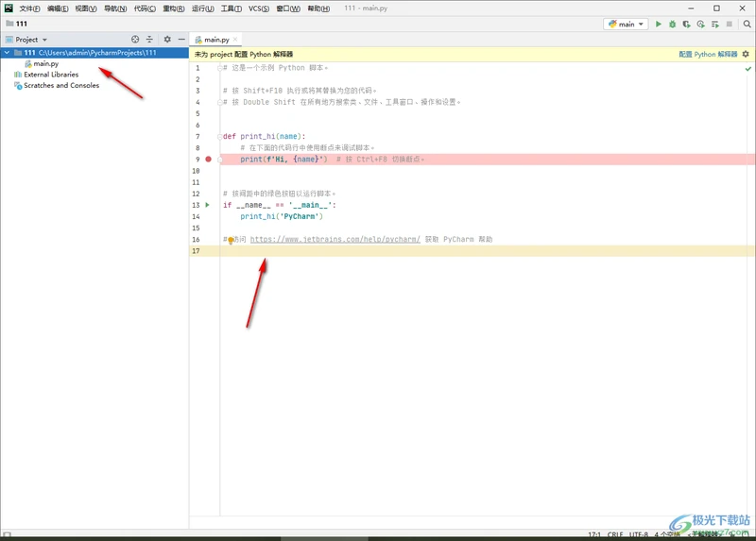
Task: Open the 帮助(H) menu
Action: 318,8
